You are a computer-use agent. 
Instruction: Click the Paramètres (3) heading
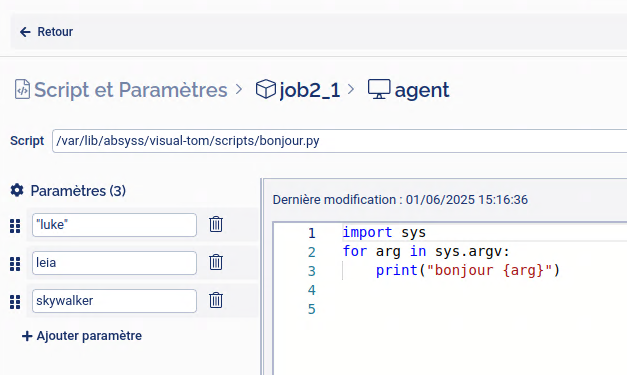click(x=78, y=191)
